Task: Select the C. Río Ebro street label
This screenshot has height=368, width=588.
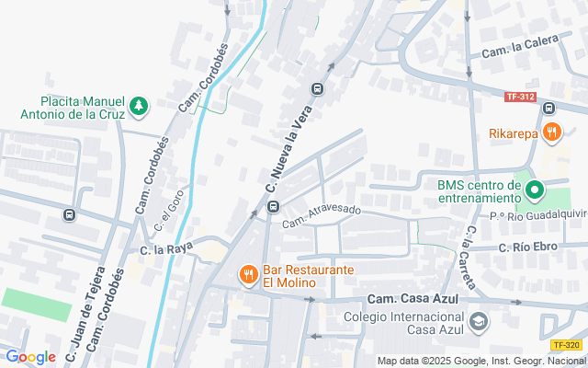Action: point(528,247)
